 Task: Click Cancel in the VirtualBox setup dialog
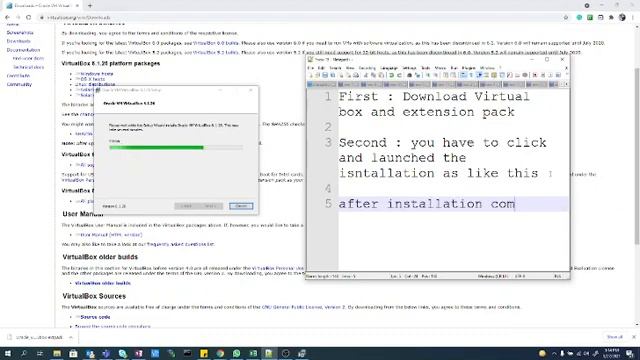241,206
